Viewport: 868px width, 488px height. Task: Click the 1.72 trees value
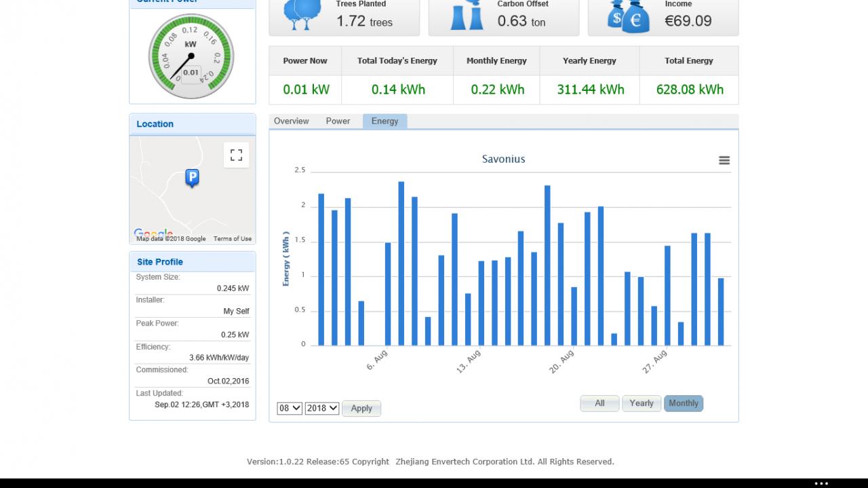pyautogui.click(x=364, y=21)
